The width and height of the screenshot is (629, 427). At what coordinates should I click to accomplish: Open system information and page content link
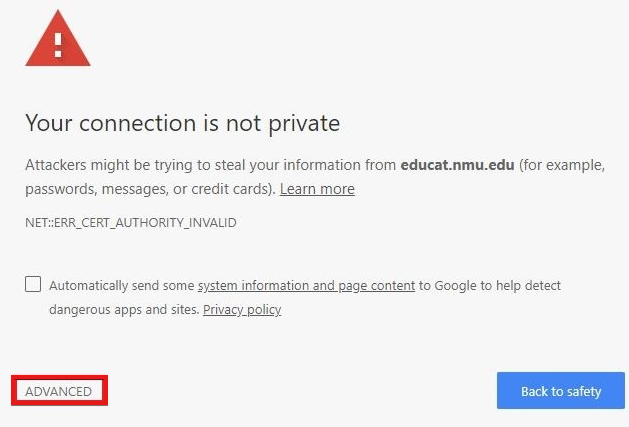pyautogui.click(x=306, y=286)
